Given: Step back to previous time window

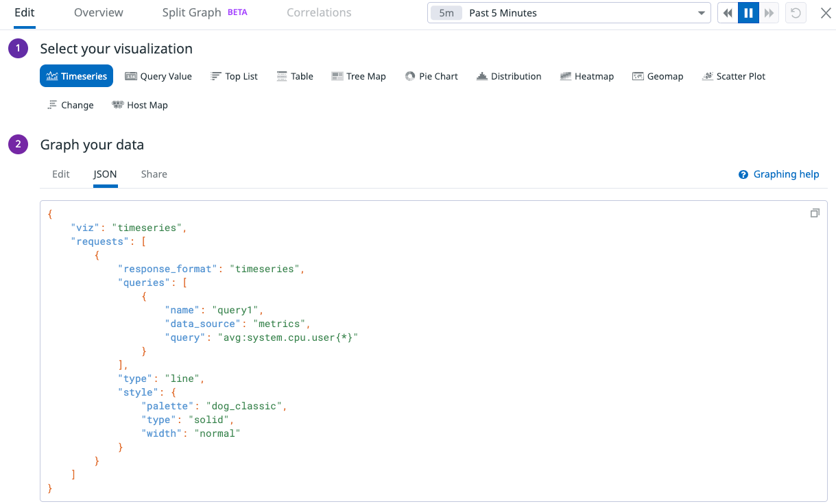Looking at the screenshot, I should [728, 13].
